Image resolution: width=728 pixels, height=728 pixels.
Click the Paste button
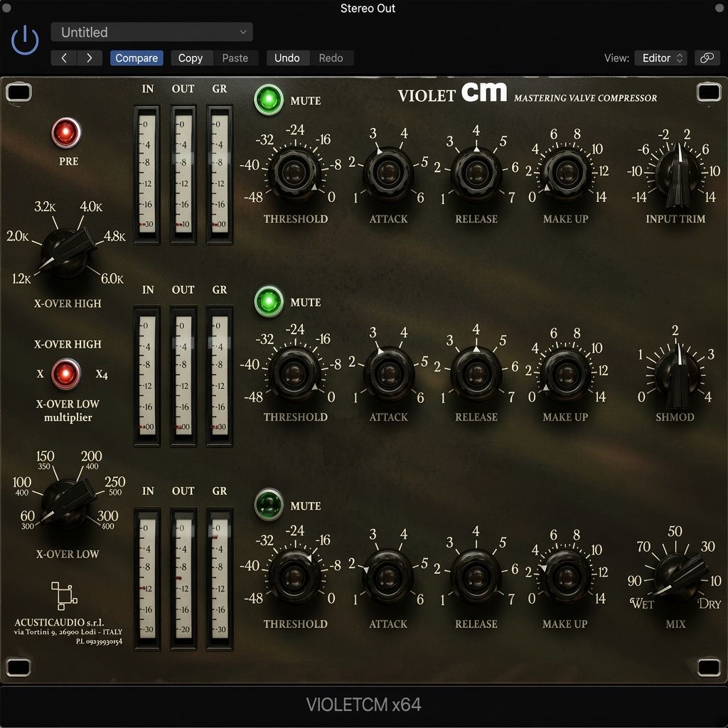point(235,58)
